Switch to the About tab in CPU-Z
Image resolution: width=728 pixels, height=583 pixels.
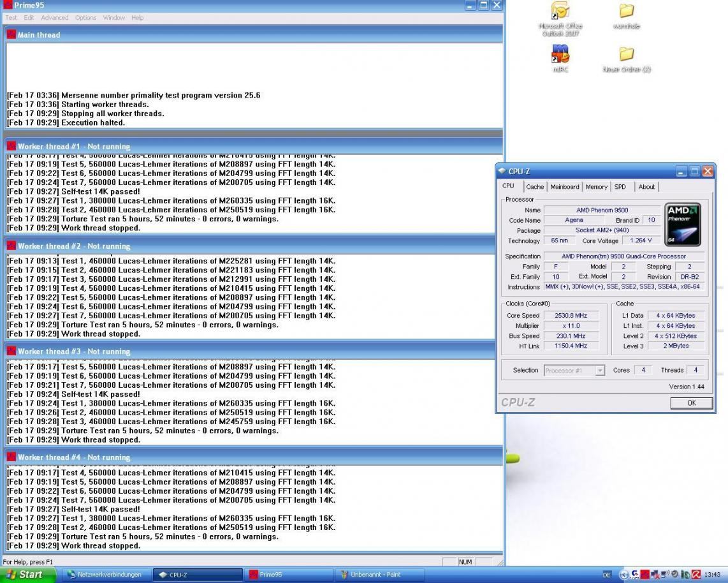(x=646, y=187)
